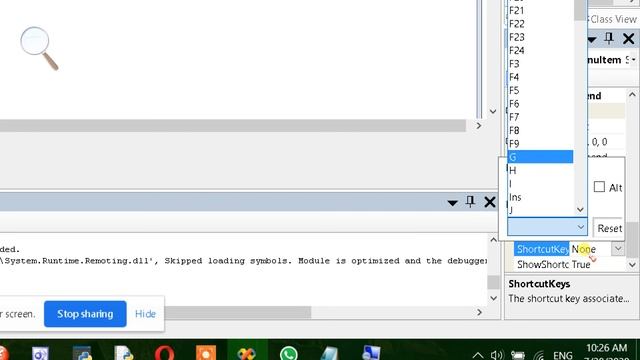
Task: Click Output pane scroll down arrow
Action: click(493, 298)
